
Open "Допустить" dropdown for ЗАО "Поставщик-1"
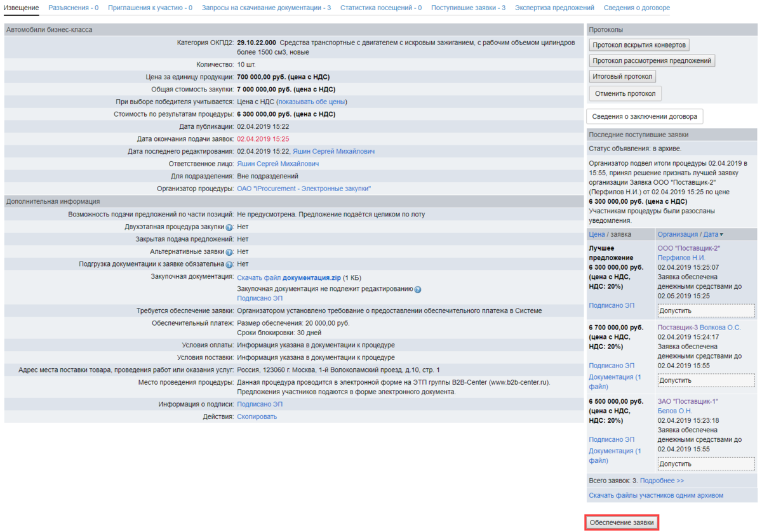706,464
